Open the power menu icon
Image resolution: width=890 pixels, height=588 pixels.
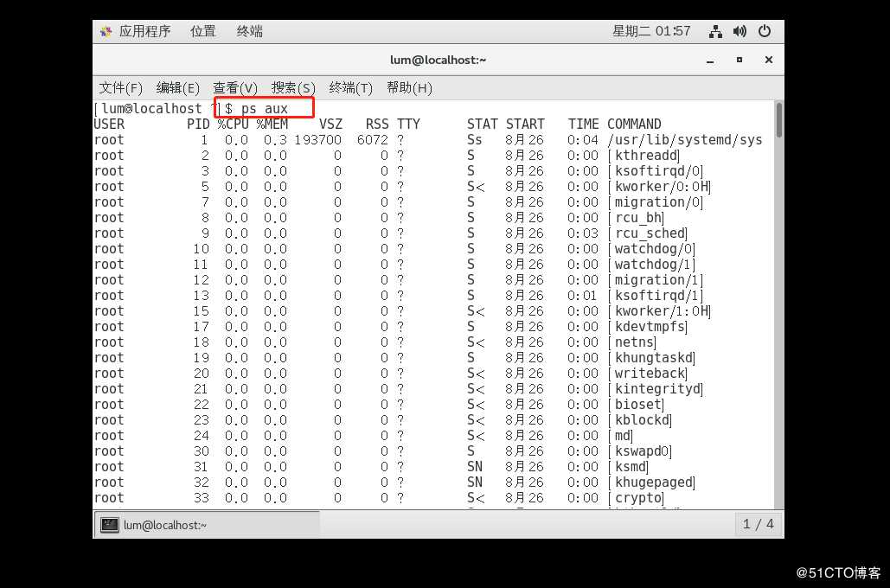(x=765, y=31)
